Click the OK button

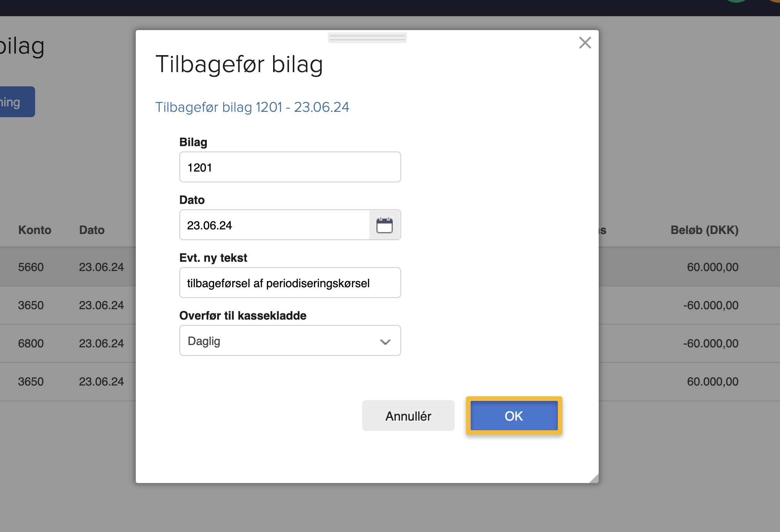click(513, 416)
